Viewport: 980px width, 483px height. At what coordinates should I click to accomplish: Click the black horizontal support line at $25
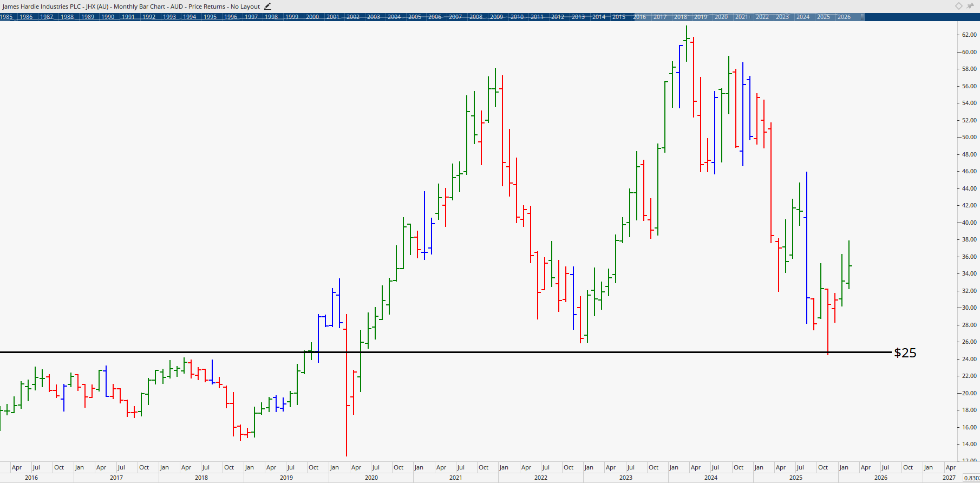(445, 353)
